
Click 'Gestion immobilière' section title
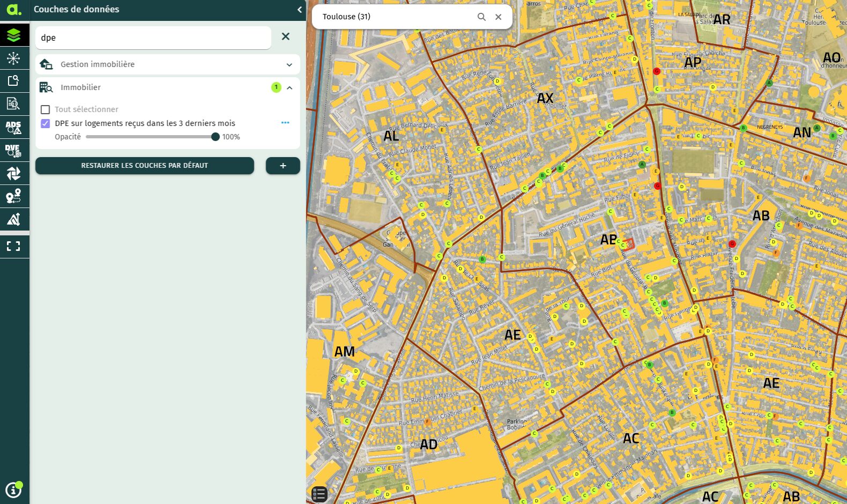[98, 64]
